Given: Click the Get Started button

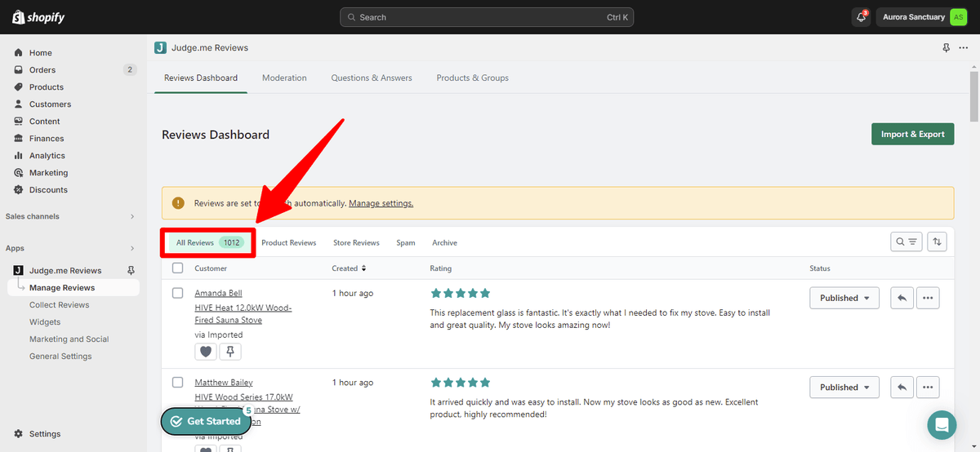Looking at the screenshot, I should (x=206, y=421).
